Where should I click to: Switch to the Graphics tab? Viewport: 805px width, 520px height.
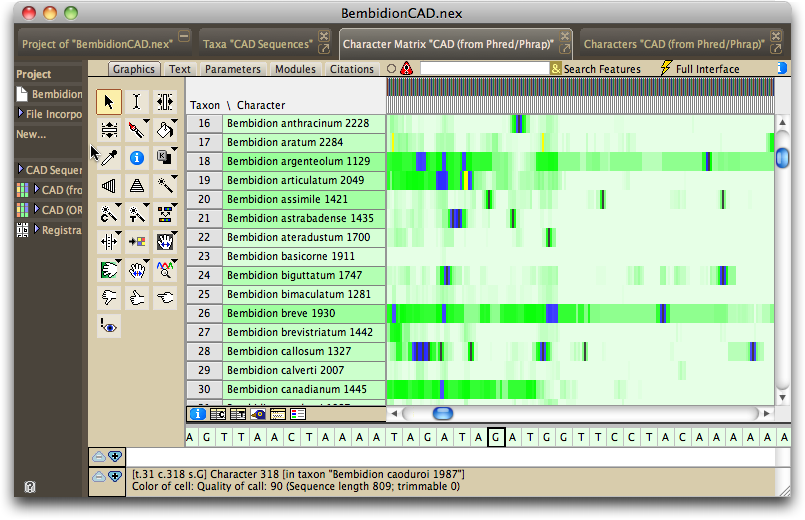tap(134, 69)
